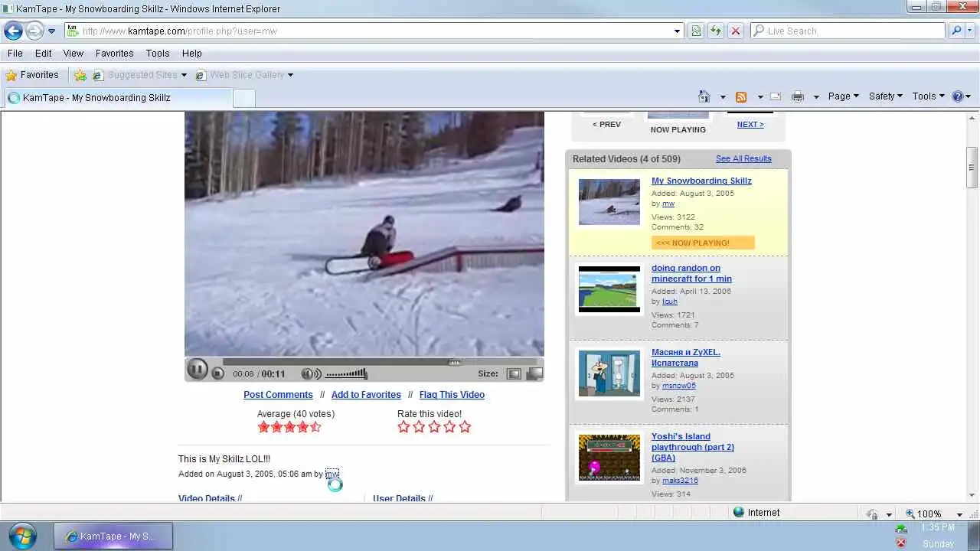Viewport: 980px width, 551px height.
Task: Rate this video three stars
Action: tap(434, 427)
